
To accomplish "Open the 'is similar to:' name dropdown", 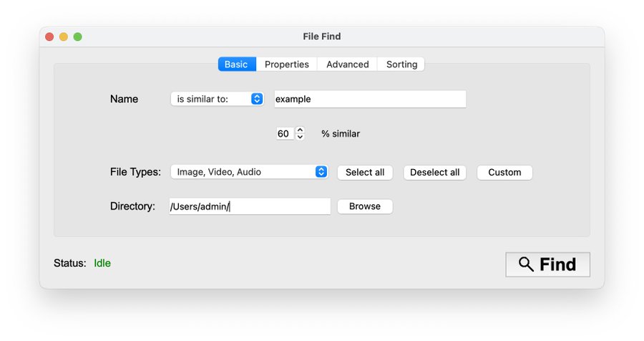I will pos(217,99).
